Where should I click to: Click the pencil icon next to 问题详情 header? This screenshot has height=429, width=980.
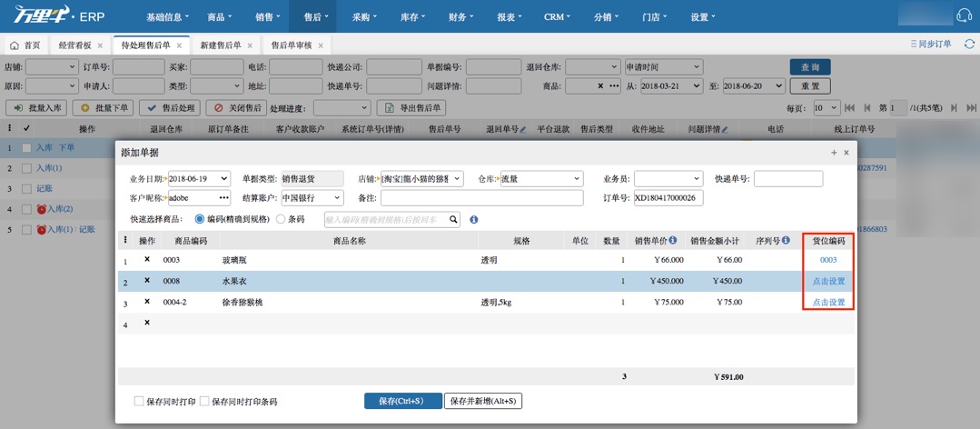(x=725, y=129)
